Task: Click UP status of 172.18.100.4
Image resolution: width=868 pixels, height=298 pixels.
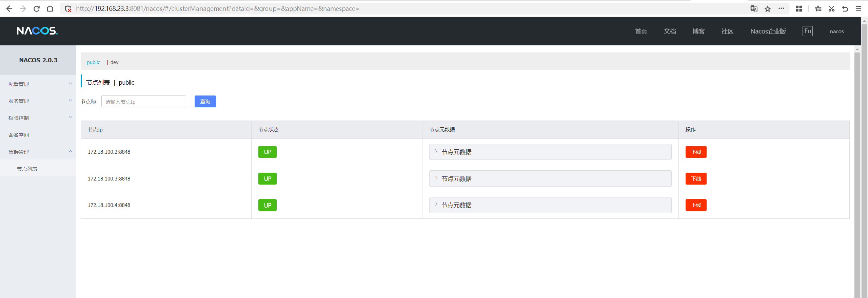Action: point(268,205)
